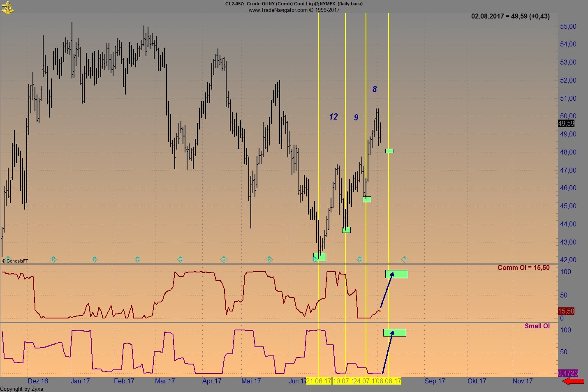Select the R rollover marker between Feb.17 and Mär.17

(137, 260)
